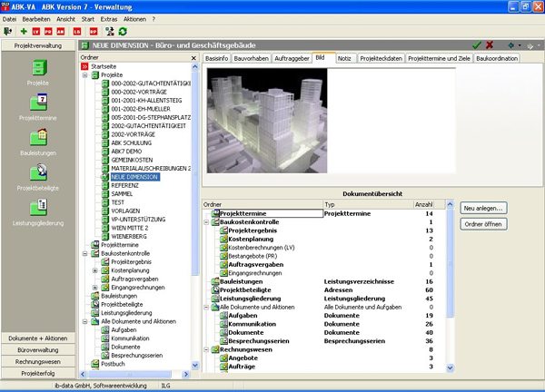545x392 pixels.
Task: Collapse Baukostenkontrolle in folder tree
Action: click(x=84, y=253)
